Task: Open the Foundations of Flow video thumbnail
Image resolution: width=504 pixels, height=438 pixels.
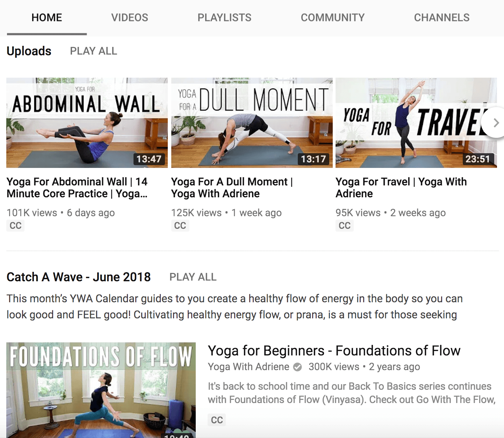Action: pyautogui.click(x=101, y=390)
